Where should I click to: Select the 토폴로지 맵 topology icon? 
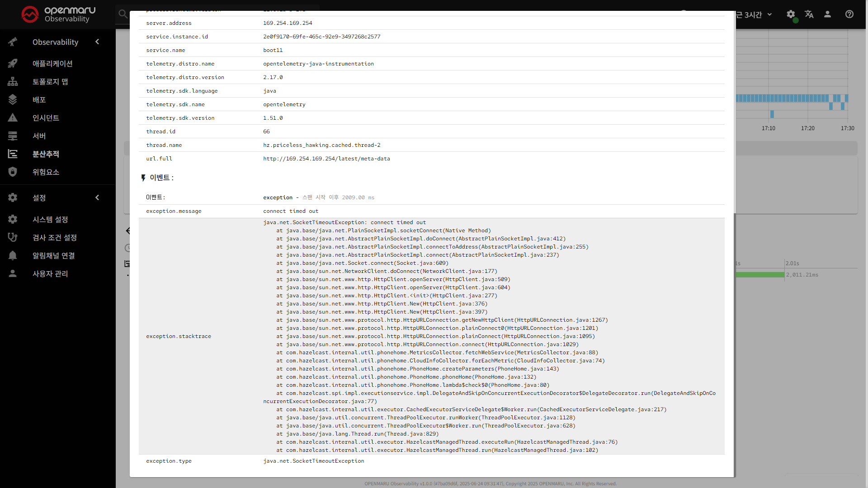pos(13,82)
